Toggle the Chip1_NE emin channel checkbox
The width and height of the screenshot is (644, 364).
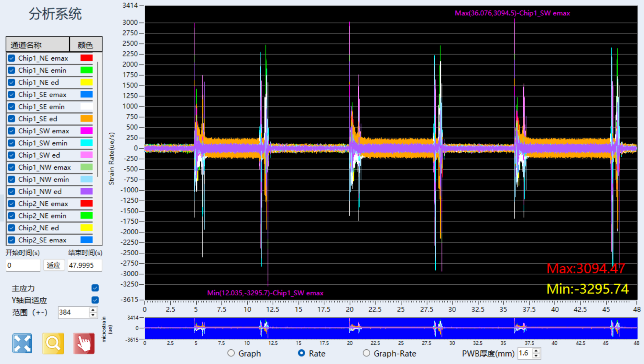[12, 70]
